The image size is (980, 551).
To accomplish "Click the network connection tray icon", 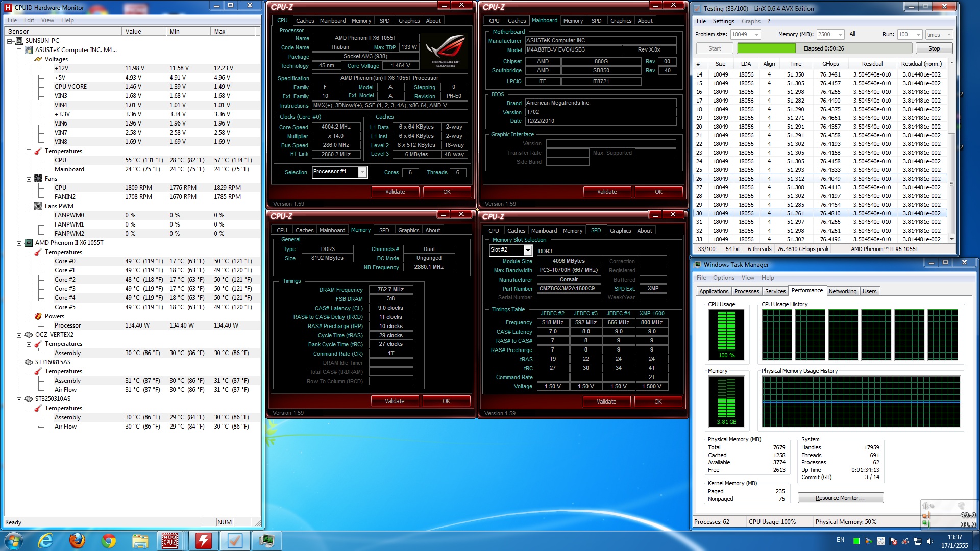I will click(x=917, y=541).
